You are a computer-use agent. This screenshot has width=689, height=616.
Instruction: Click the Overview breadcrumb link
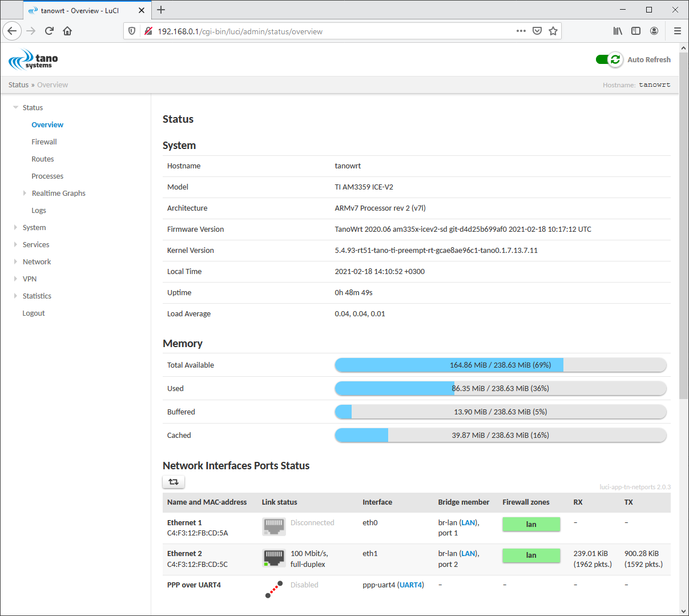[x=53, y=84]
